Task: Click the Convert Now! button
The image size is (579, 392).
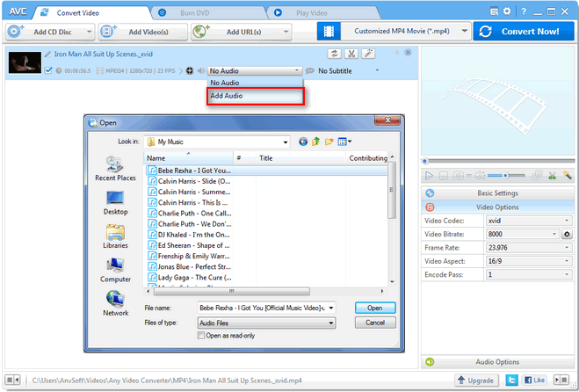Action: coord(524,32)
